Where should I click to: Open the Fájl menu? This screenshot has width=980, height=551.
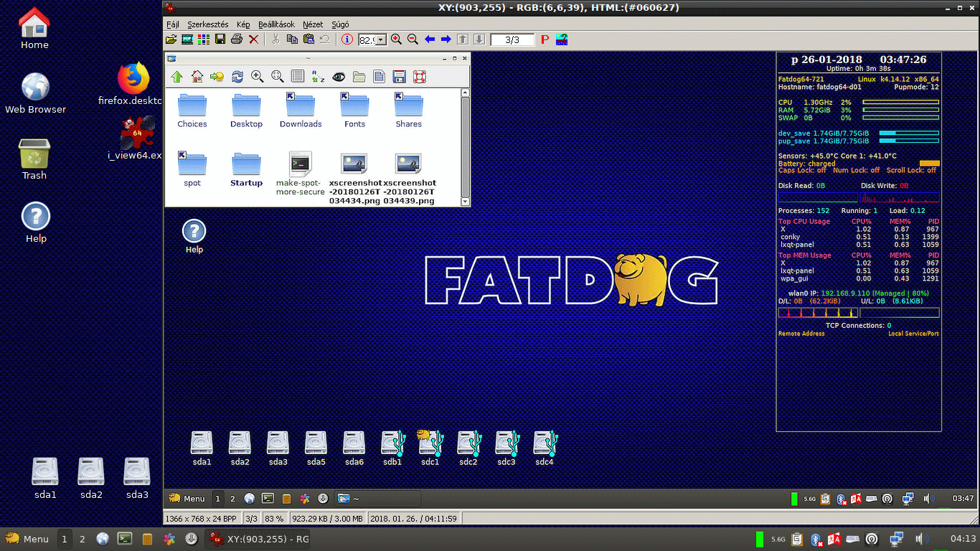173,24
